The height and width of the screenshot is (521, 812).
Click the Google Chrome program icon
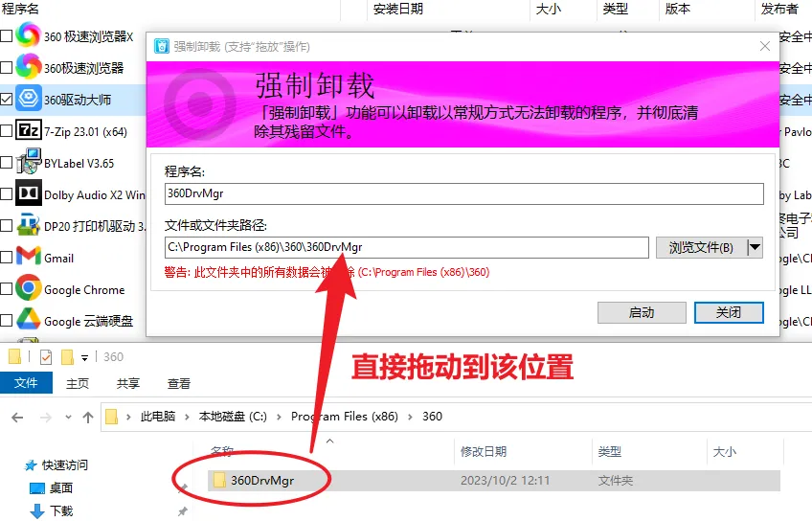(28, 288)
